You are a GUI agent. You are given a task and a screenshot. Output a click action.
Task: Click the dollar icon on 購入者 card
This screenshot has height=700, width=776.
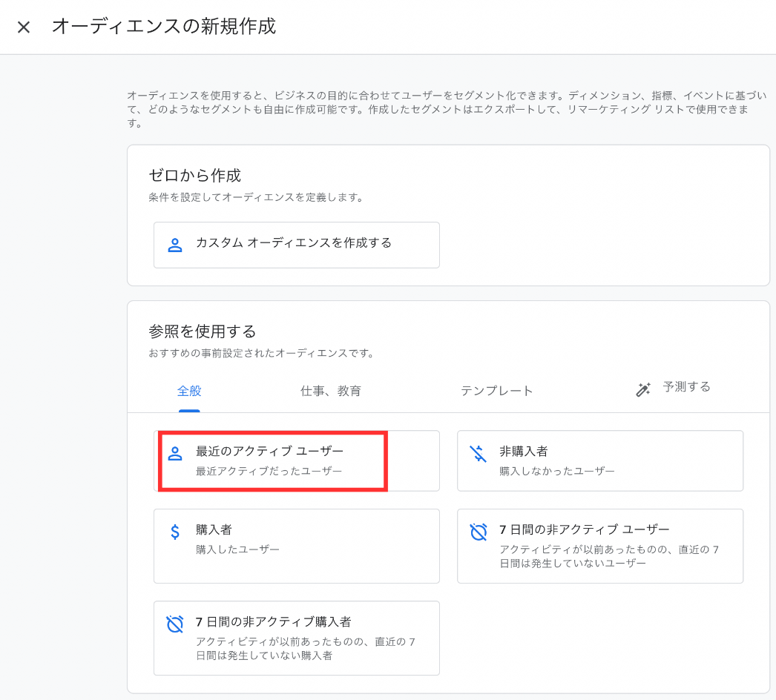point(174,532)
